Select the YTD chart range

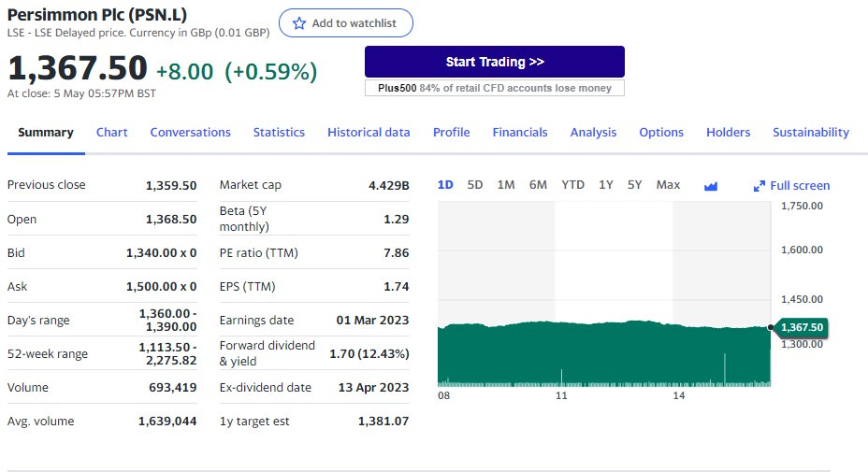point(573,185)
